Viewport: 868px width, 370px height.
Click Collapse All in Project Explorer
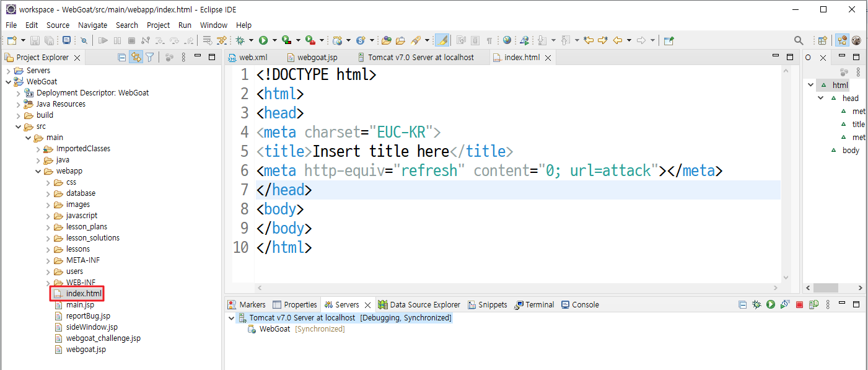tap(122, 57)
